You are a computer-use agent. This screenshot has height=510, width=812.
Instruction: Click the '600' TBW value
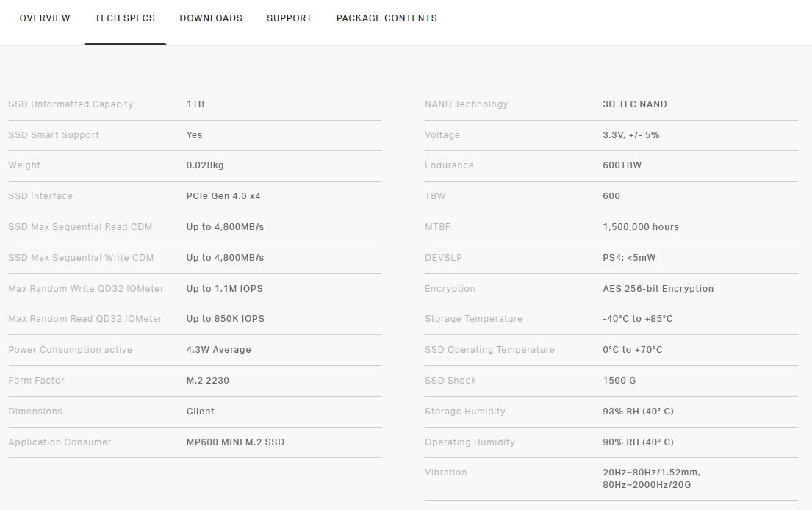611,196
